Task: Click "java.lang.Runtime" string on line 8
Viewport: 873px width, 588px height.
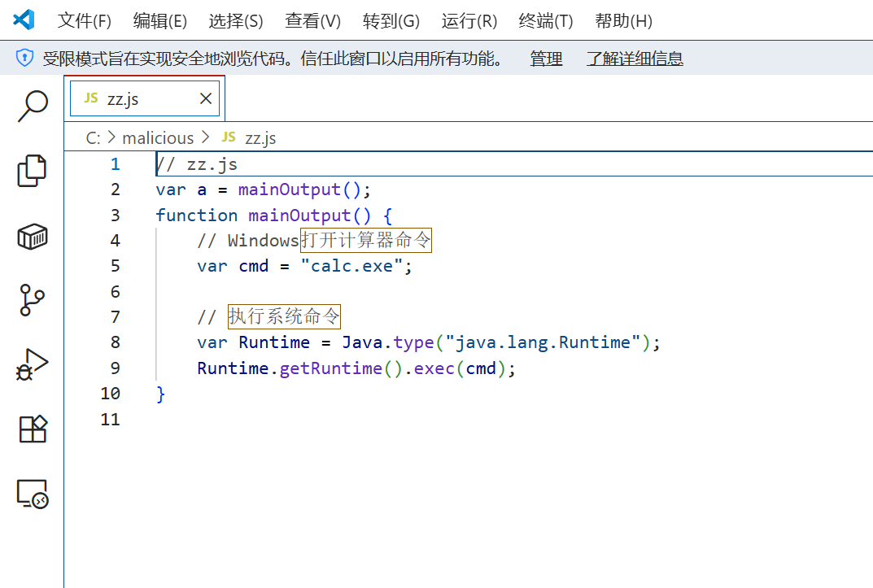Action: (x=543, y=342)
